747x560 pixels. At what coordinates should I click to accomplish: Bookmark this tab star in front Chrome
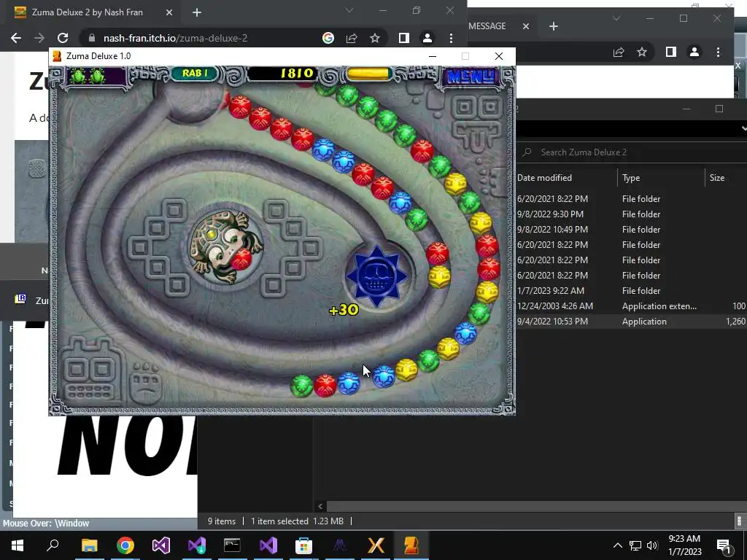pos(375,38)
